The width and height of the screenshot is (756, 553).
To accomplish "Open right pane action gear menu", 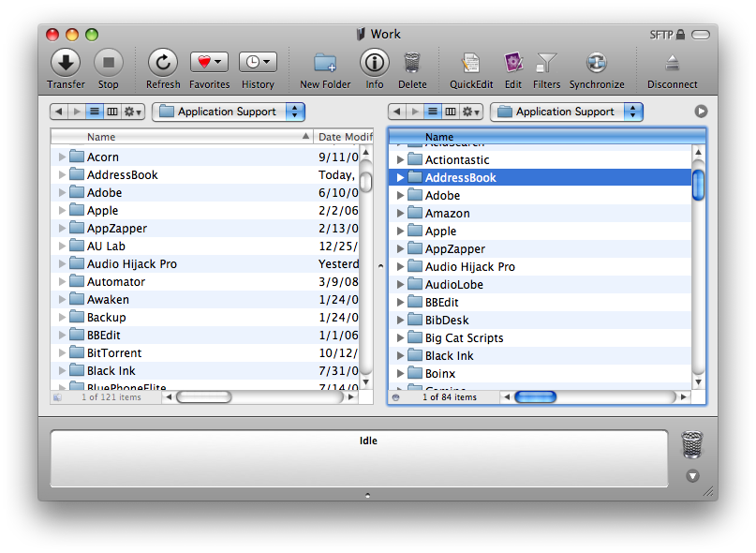I will 470,112.
